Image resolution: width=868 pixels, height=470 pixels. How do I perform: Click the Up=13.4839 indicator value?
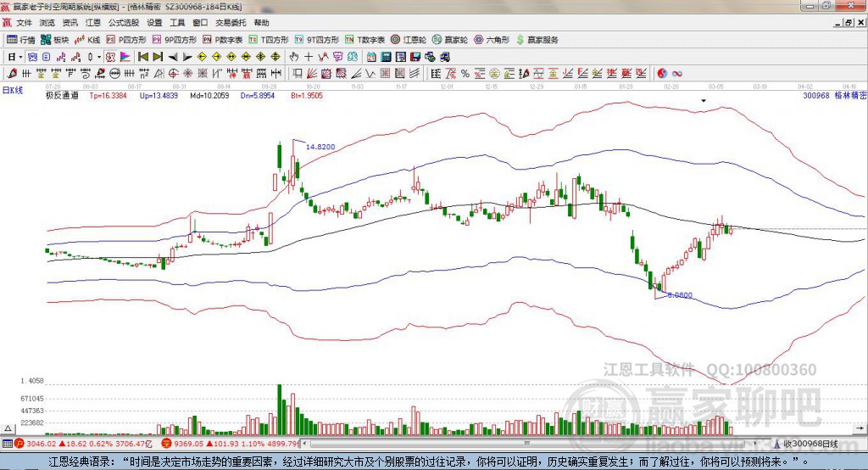click(159, 95)
